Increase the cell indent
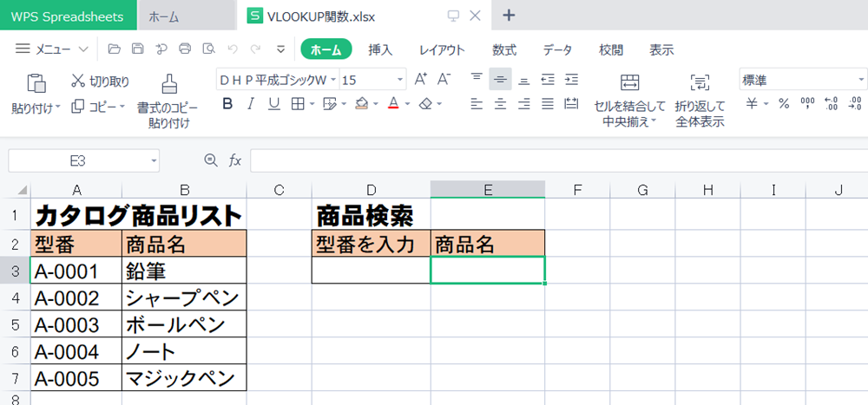Image resolution: width=868 pixels, height=405 pixels. pos(572,79)
